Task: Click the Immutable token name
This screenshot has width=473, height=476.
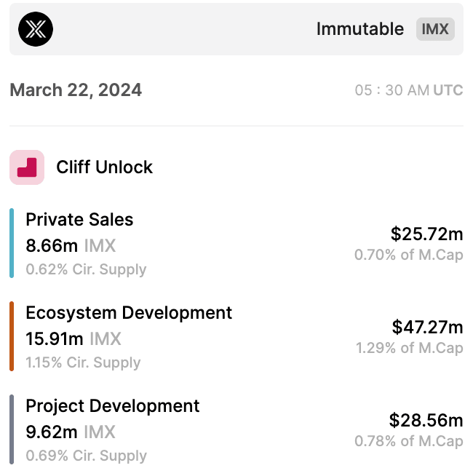Action: point(359,29)
